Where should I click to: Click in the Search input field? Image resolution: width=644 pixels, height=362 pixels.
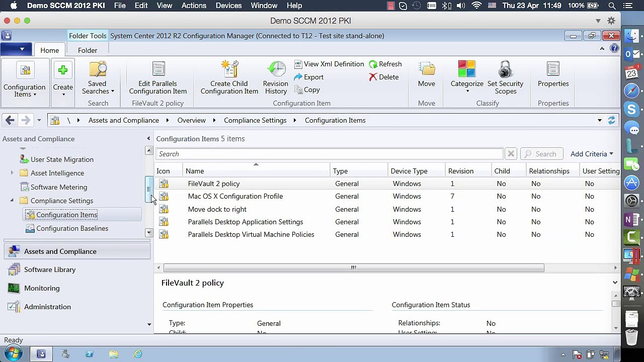click(x=329, y=154)
